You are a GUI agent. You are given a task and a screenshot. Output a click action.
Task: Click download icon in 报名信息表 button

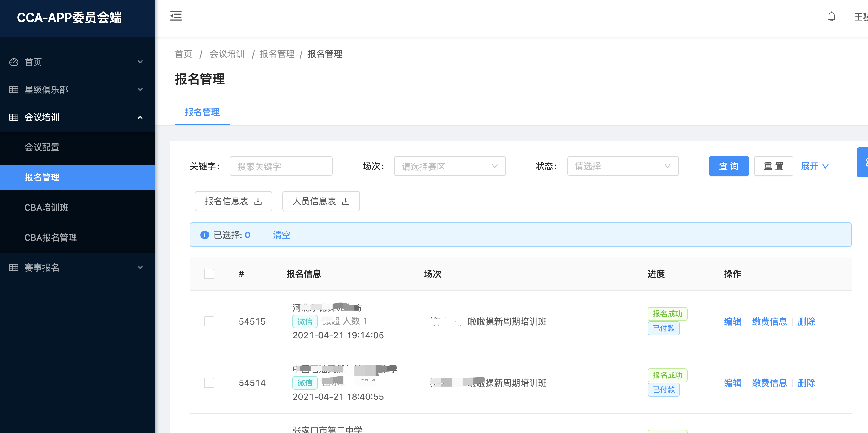[x=258, y=201]
